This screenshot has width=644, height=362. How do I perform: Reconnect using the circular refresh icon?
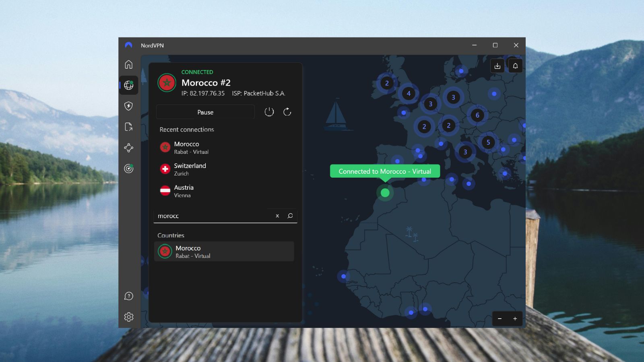287,112
